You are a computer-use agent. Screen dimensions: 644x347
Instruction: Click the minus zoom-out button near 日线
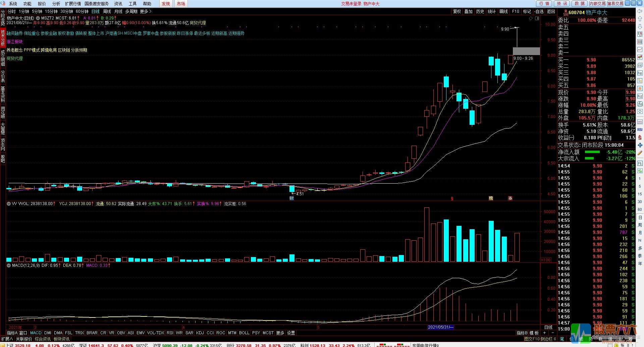pyautogui.click(x=552, y=333)
